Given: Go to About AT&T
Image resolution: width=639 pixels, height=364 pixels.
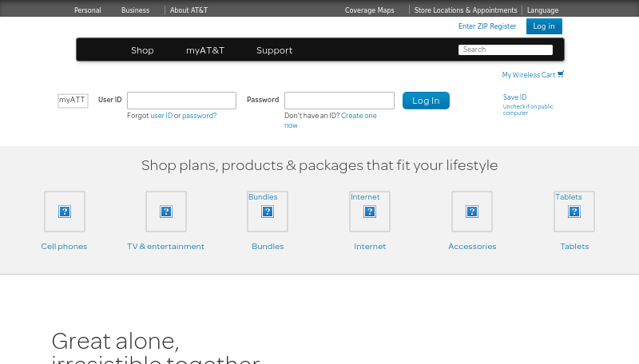Looking at the screenshot, I should point(189,10).
